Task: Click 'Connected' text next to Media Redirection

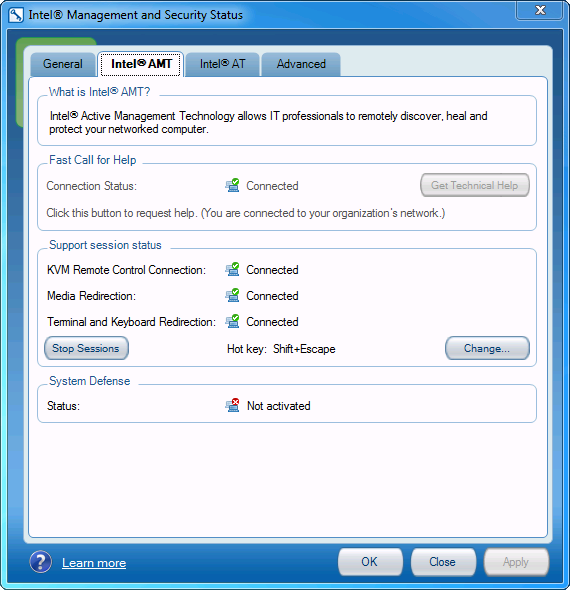Action: (272, 296)
